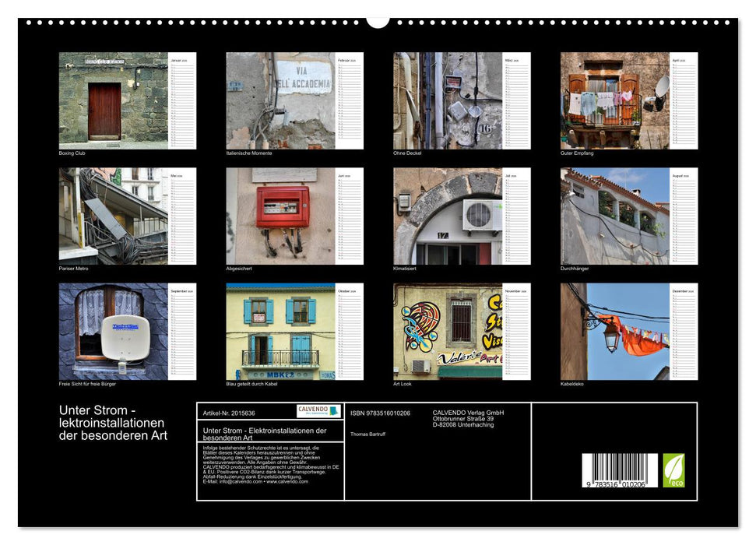The height and width of the screenshot is (545, 756).
Task: Click the Kabeldeko street lamp photo
Action: (615, 331)
